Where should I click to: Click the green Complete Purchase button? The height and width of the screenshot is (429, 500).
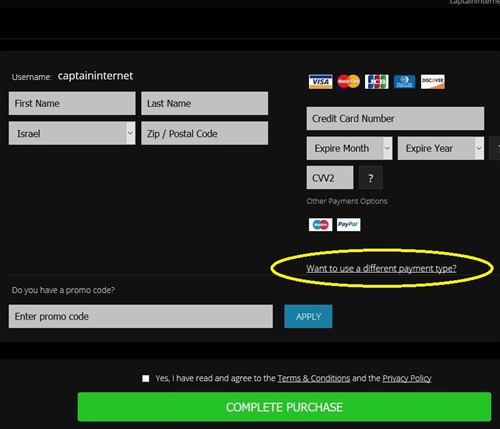(284, 407)
